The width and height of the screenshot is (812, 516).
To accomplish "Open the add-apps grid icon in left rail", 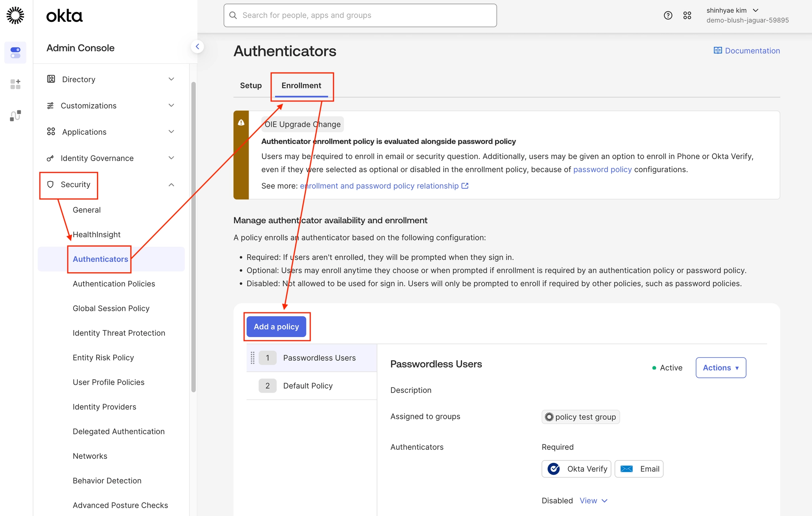I will pyautogui.click(x=15, y=84).
